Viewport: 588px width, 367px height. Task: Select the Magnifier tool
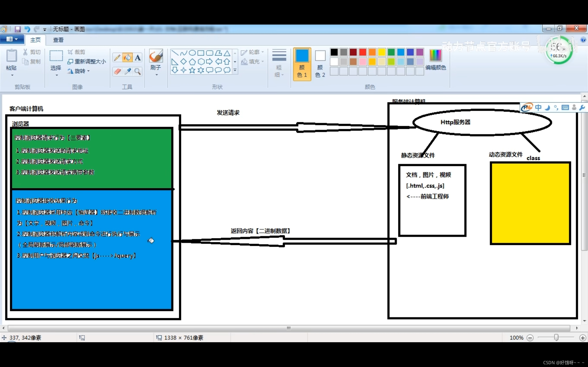tap(138, 71)
